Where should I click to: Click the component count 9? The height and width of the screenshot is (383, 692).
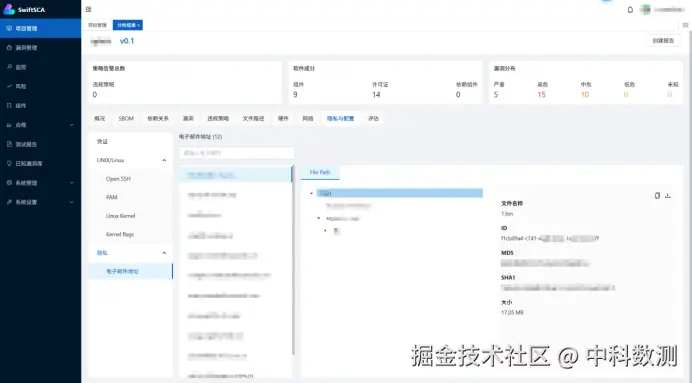click(x=295, y=94)
